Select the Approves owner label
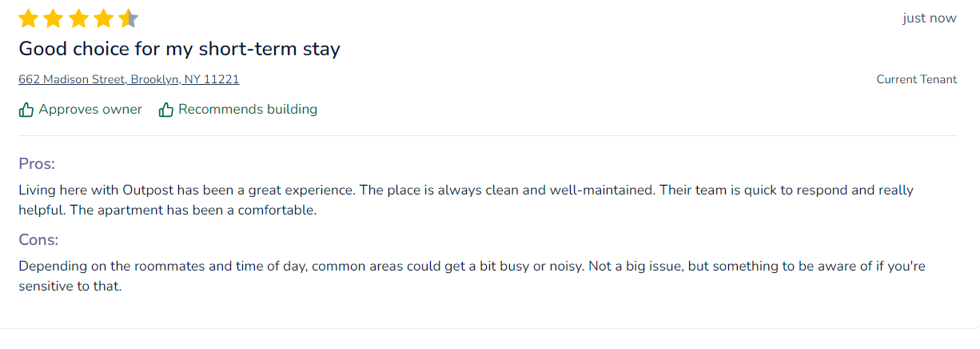Image resolution: width=980 pixels, height=349 pixels. point(90,109)
